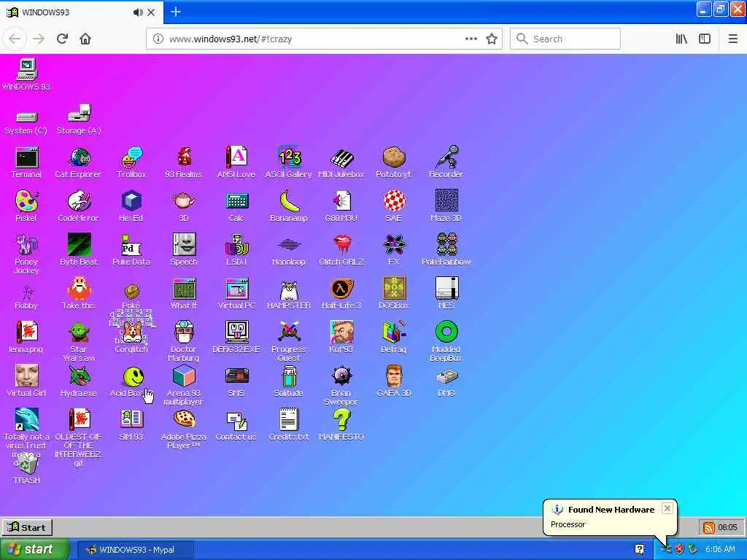Image resolution: width=747 pixels, height=560 pixels.
Task: Close the WINDOWS93 browser tab
Action: [x=151, y=12]
